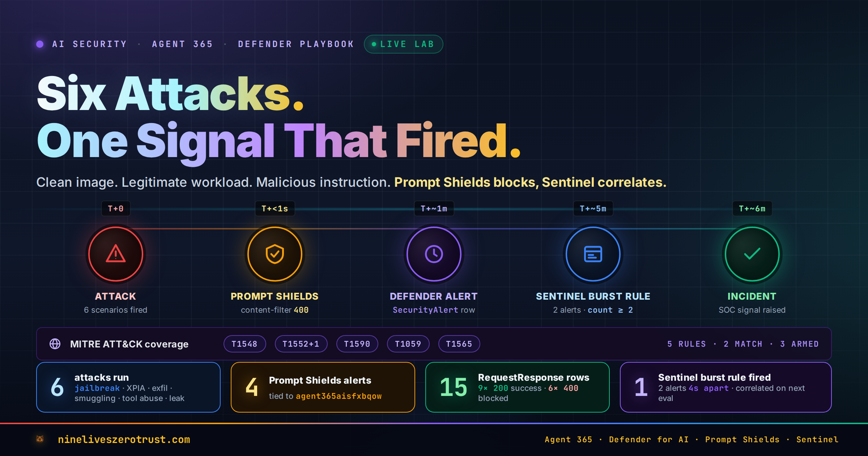Image resolution: width=868 pixels, height=456 pixels.
Task: Click the "SecurityAlert row" caption
Action: click(x=434, y=310)
